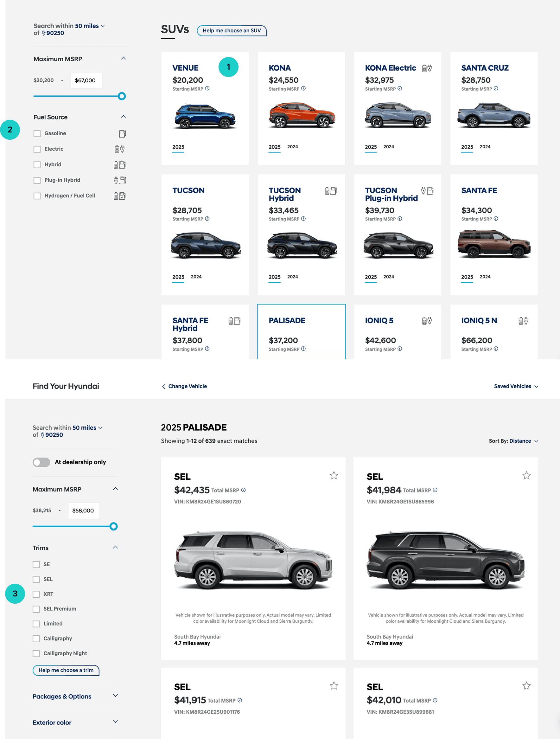Click the gas pump icon in Gasoline row

pyautogui.click(x=122, y=134)
